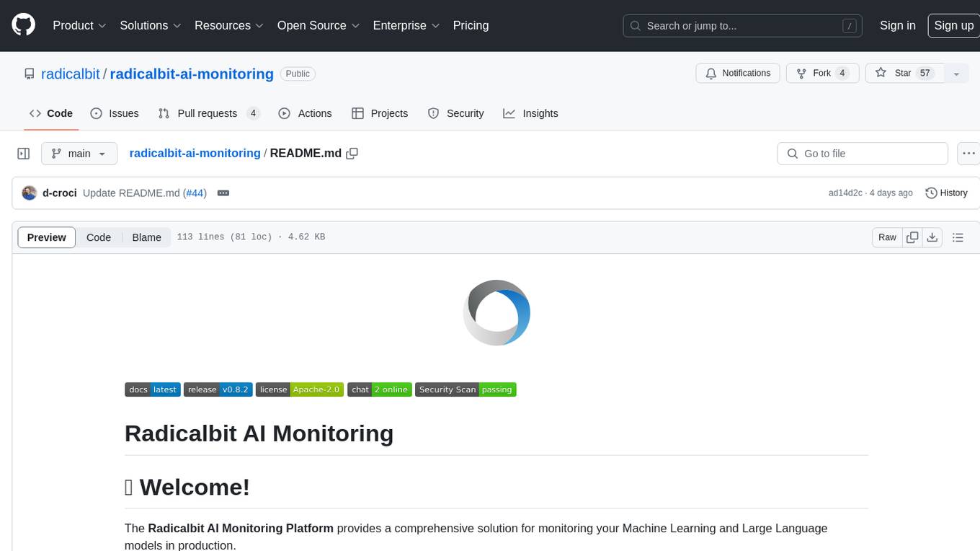The width and height of the screenshot is (980, 551).
Task: Switch to the Pull requests tab
Action: coord(209,113)
